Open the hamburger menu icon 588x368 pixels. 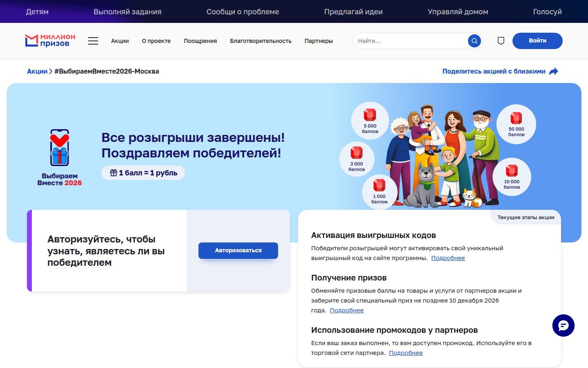pos(93,41)
